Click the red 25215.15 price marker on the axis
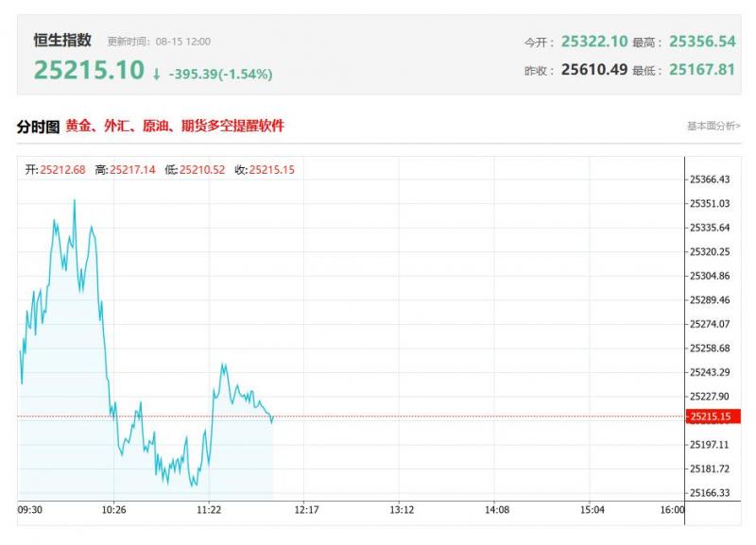Viewport: 756px width, 545px height. (713, 417)
